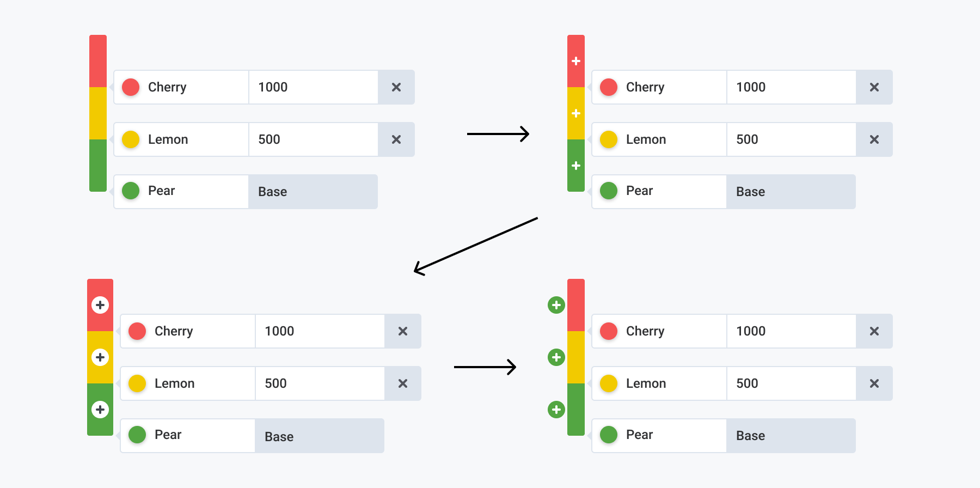Focus Cherry 1000 value field in top-left panel
980x488 pixels.
(x=313, y=87)
